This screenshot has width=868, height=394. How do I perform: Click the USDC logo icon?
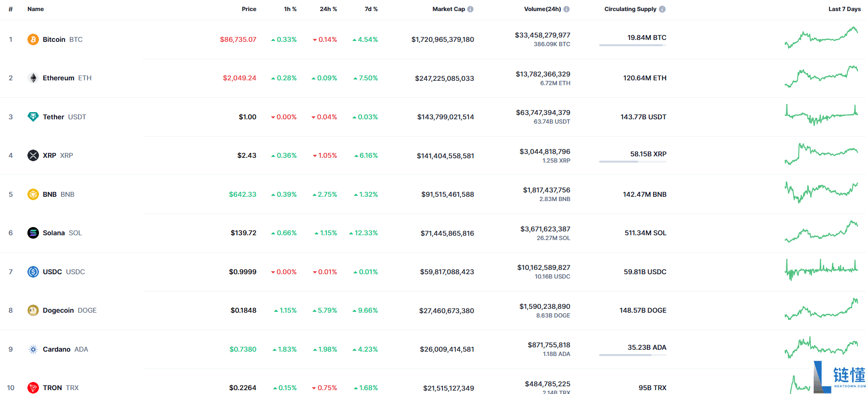tap(33, 272)
